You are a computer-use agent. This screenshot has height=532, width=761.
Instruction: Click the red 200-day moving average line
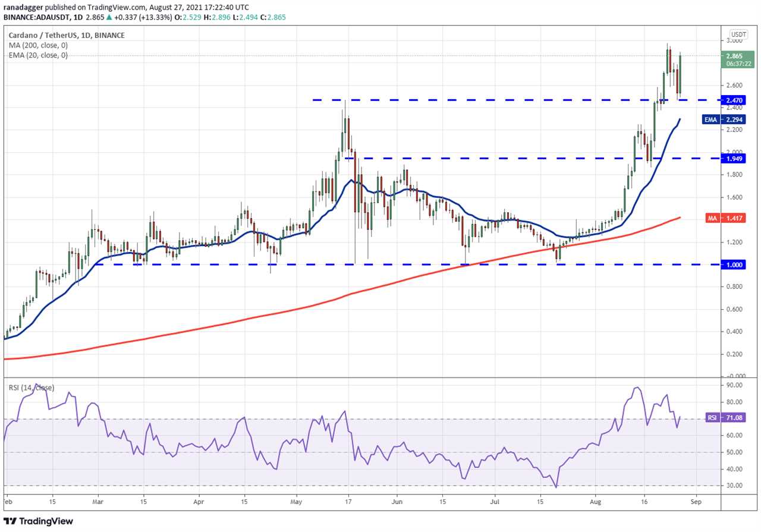[x=357, y=292]
